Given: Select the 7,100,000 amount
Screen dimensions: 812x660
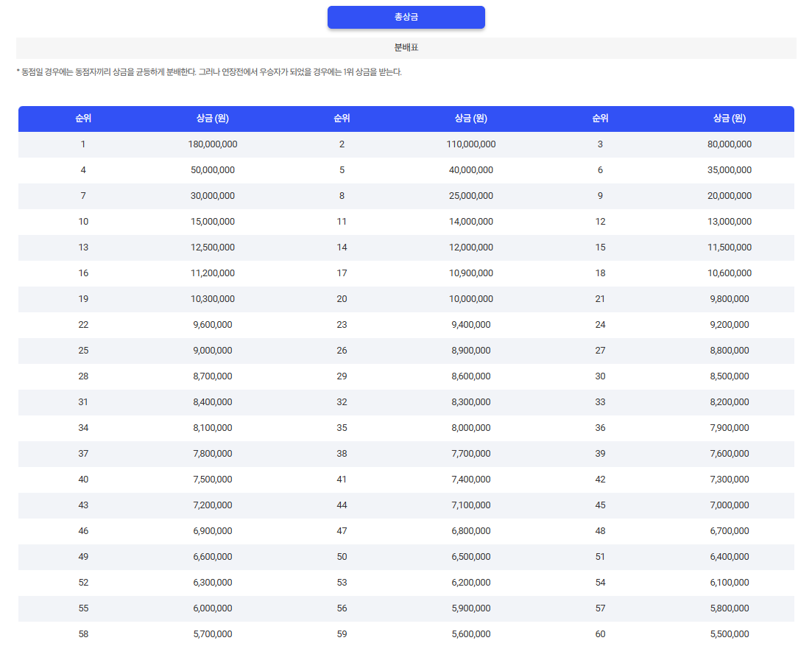Looking at the screenshot, I should point(470,505).
